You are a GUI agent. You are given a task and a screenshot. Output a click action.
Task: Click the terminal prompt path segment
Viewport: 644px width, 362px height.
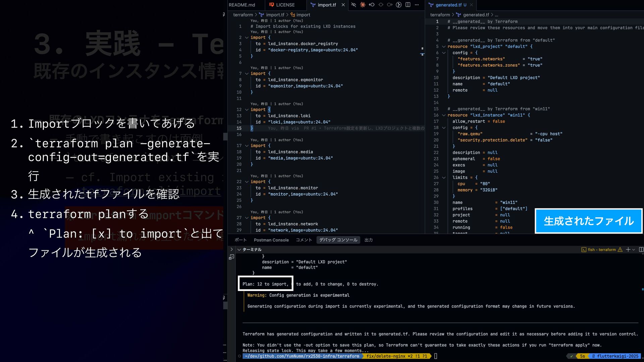[302, 356]
